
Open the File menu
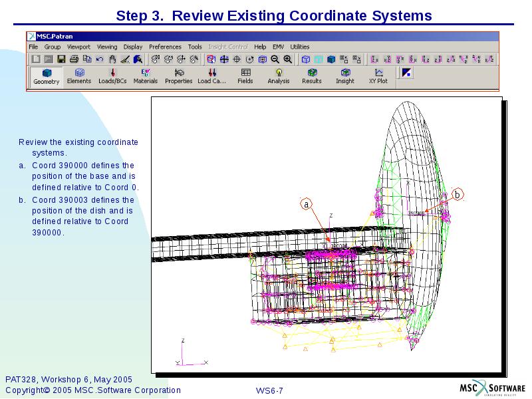[x=33, y=47]
